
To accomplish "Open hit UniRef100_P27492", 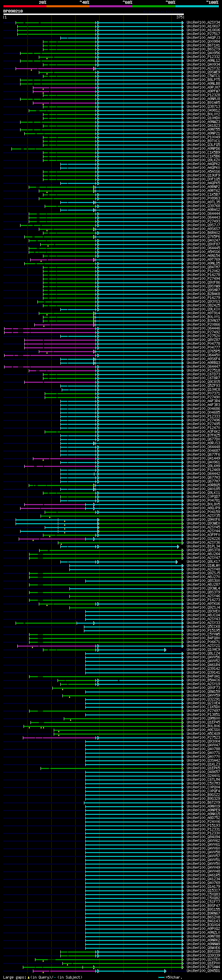I will 203,332.
